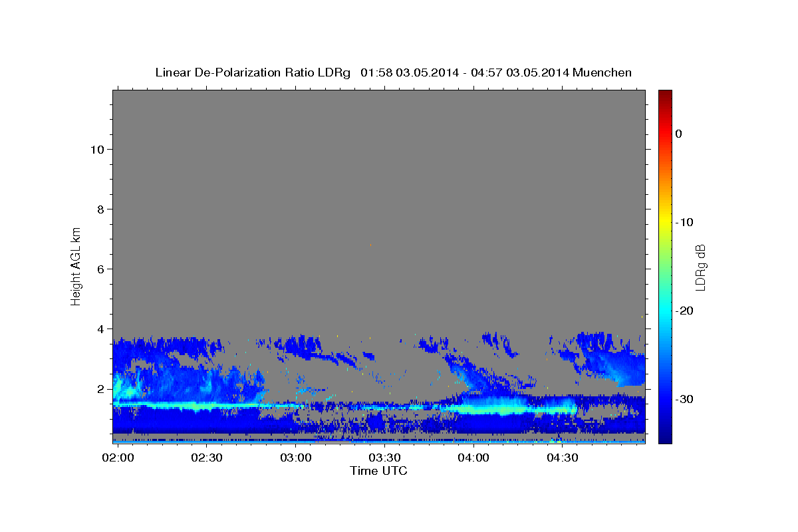The image size is (798, 532).
Task: Select the 02:00 time axis label
Action: point(118,458)
